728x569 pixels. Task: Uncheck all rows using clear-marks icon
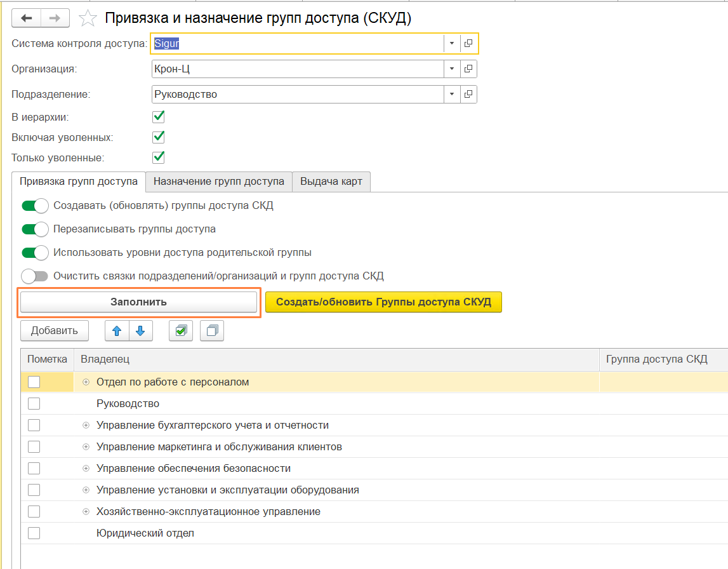[x=212, y=331]
